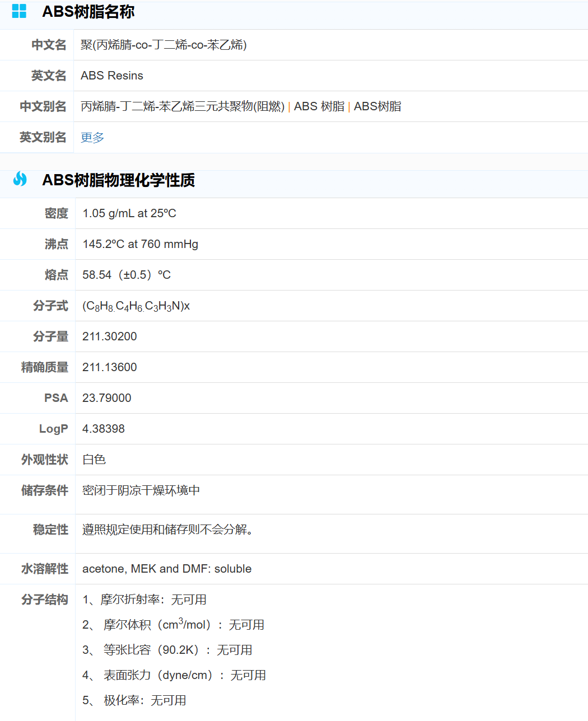Click the storage condition text 密闭于阴凉干燥环境中
This screenshot has width=588, height=721.
141,490
